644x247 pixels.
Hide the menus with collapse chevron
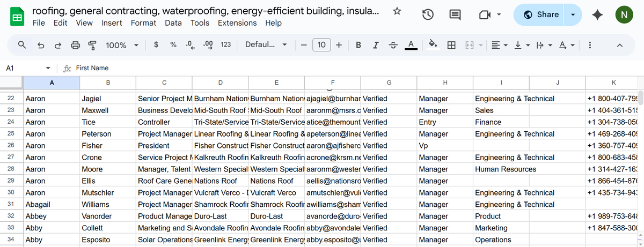(x=620, y=45)
